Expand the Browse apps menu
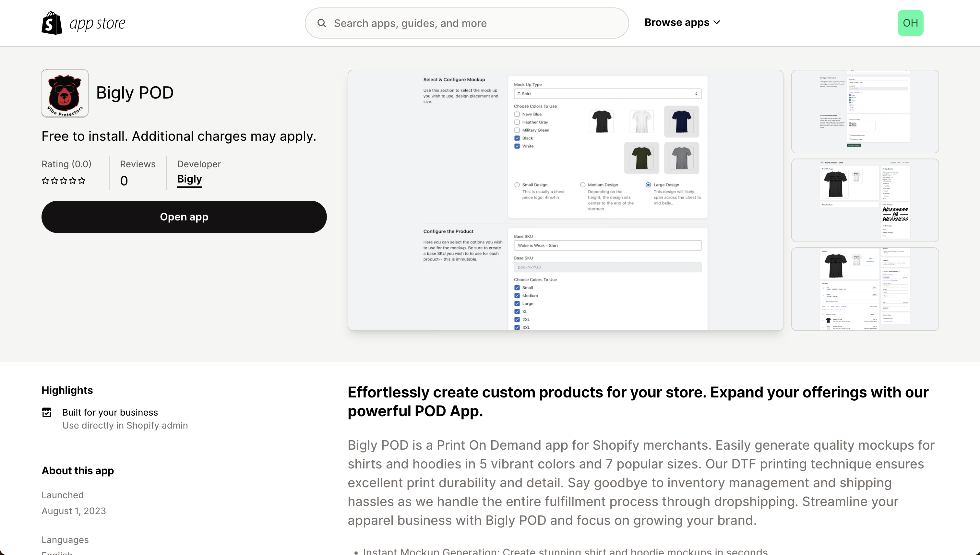Viewport: 980px width, 555px height. click(676, 22)
